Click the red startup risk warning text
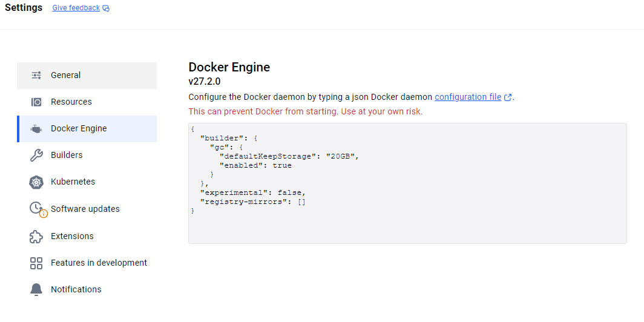This screenshot has height=322, width=644. click(x=305, y=111)
